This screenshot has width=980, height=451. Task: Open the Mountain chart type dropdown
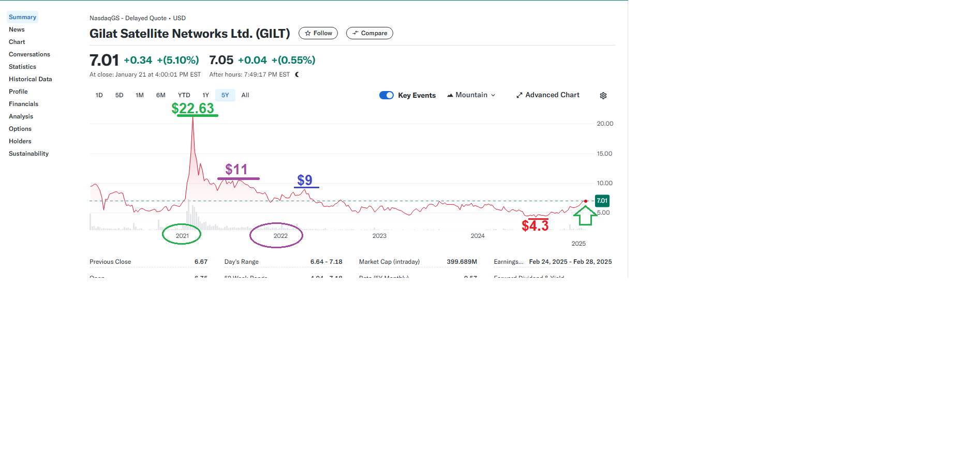471,95
